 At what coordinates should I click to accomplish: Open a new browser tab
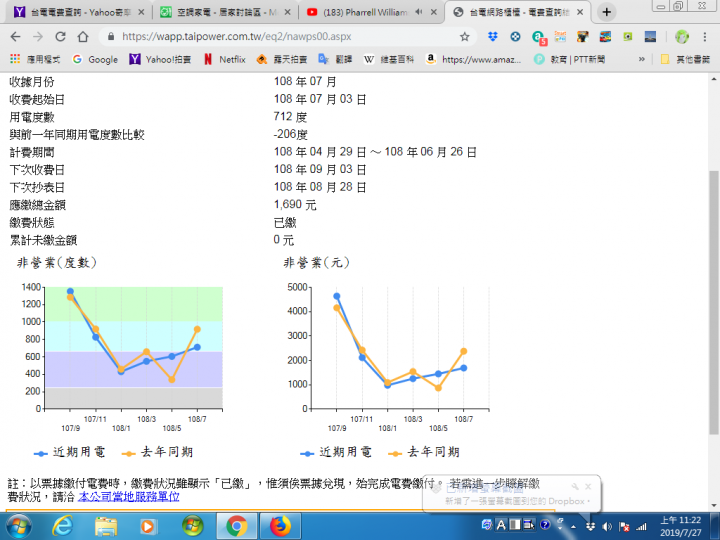(x=607, y=12)
